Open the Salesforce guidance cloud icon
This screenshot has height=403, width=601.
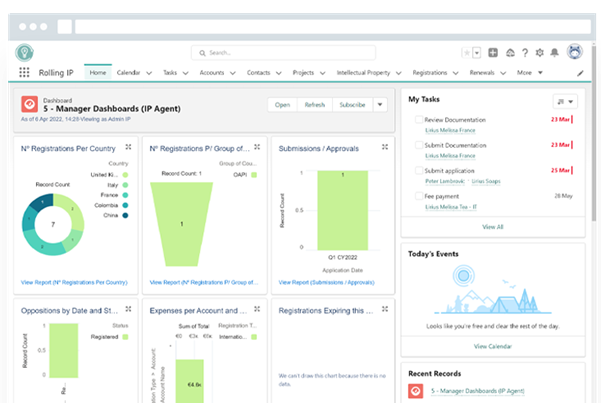point(510,53)
